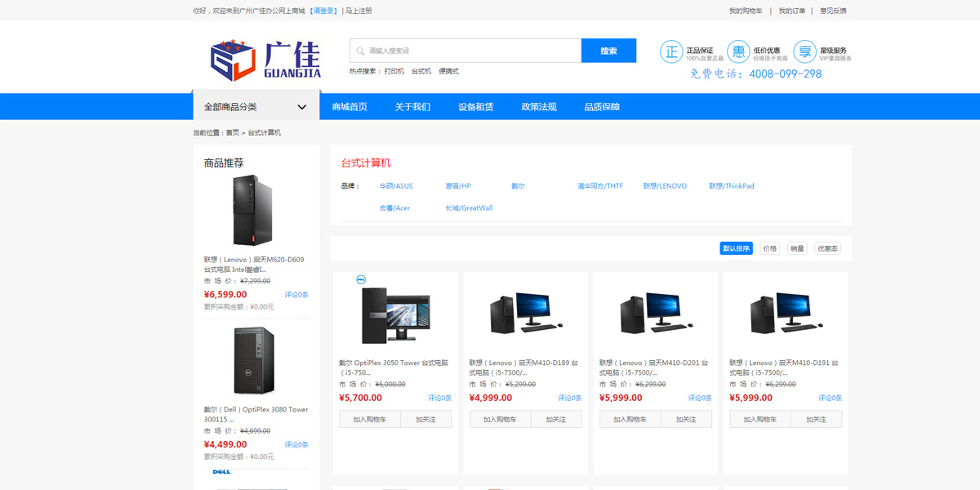Click 加关注 for Lenovo M410-D189
Screen dimensions: 980x490
[556, 419]
